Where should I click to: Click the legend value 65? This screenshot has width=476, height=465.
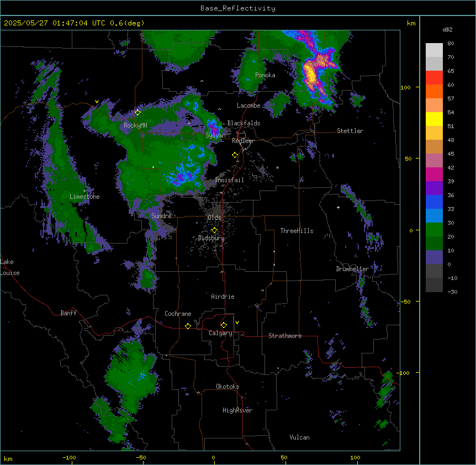[x=451, y=71]
